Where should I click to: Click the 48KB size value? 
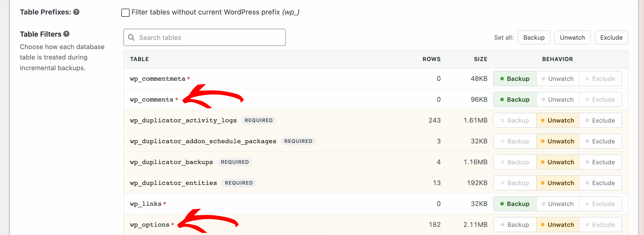[x=479, y=79]
